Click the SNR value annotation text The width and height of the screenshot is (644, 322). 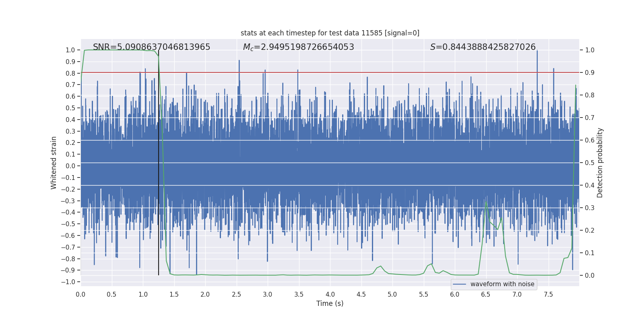tap(151, 47)
